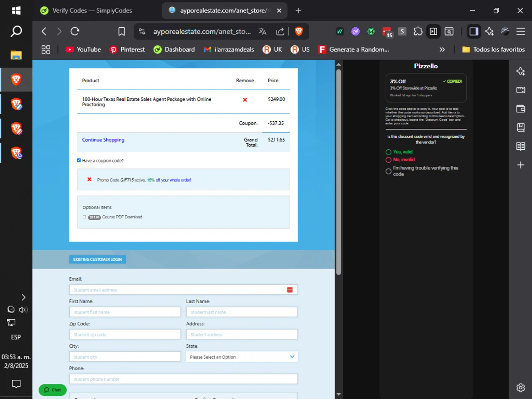Close the ayporealestate.com tab
Screen dimensions: 532x399
click(x=279, y=11)
